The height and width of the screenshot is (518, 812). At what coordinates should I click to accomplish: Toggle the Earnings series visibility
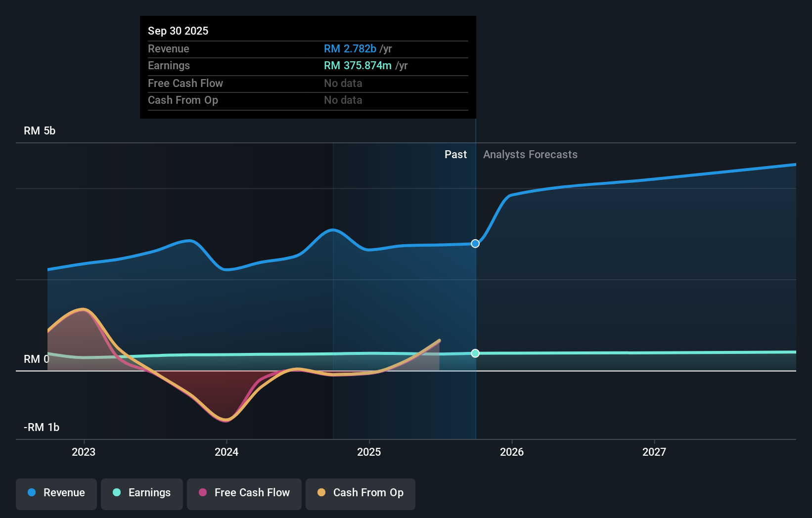coord(141,493)
